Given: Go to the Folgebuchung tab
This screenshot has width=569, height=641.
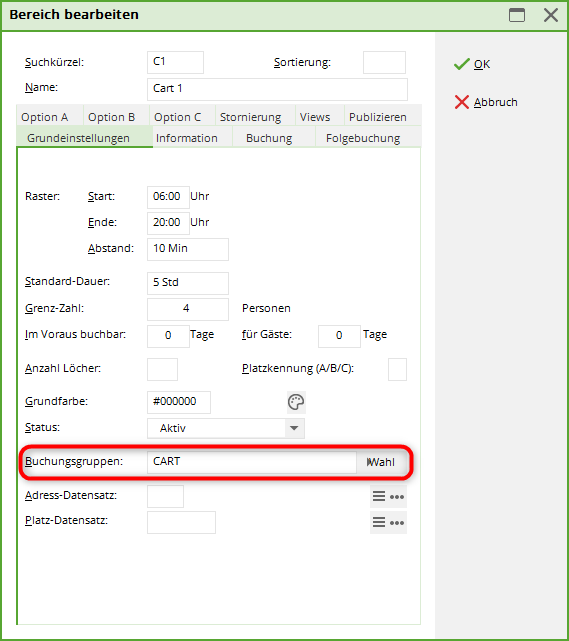Looking at the screenshot, I should click(x=363, y=138).
